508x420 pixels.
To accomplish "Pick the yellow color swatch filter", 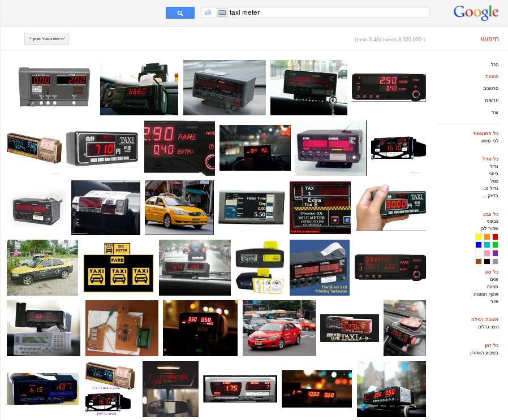I will pos(479,237).
